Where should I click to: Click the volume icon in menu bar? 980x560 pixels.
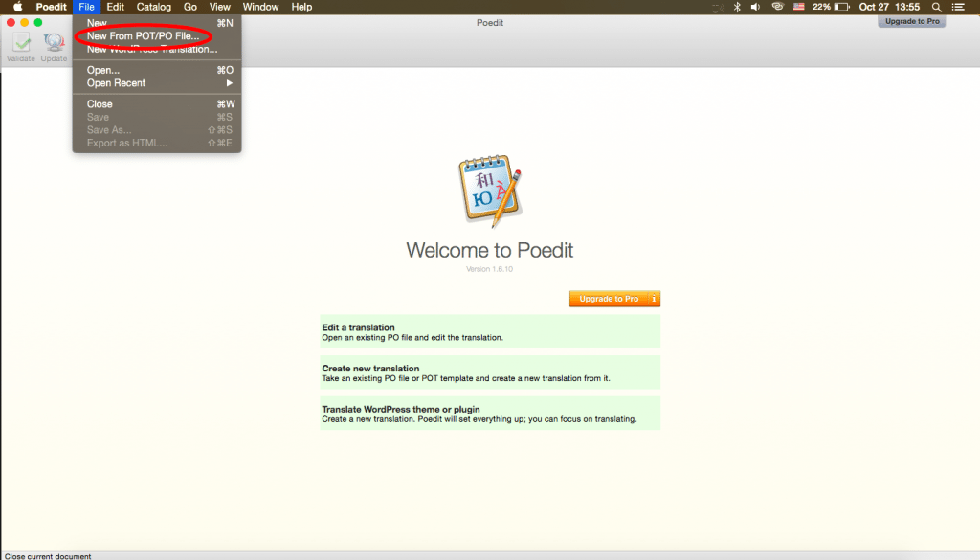[755, 7]
